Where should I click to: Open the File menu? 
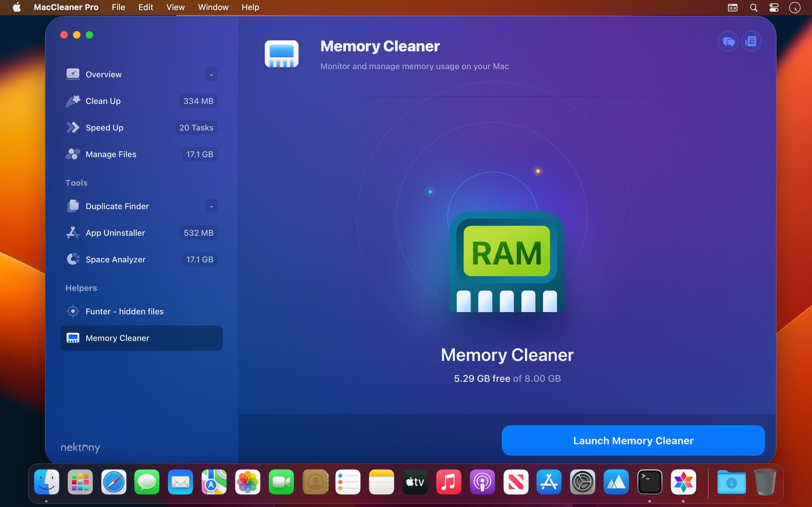(118, 7)
